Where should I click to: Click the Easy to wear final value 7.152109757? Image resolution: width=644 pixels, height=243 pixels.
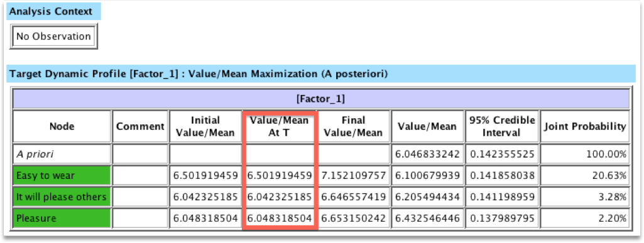[354, 176]
